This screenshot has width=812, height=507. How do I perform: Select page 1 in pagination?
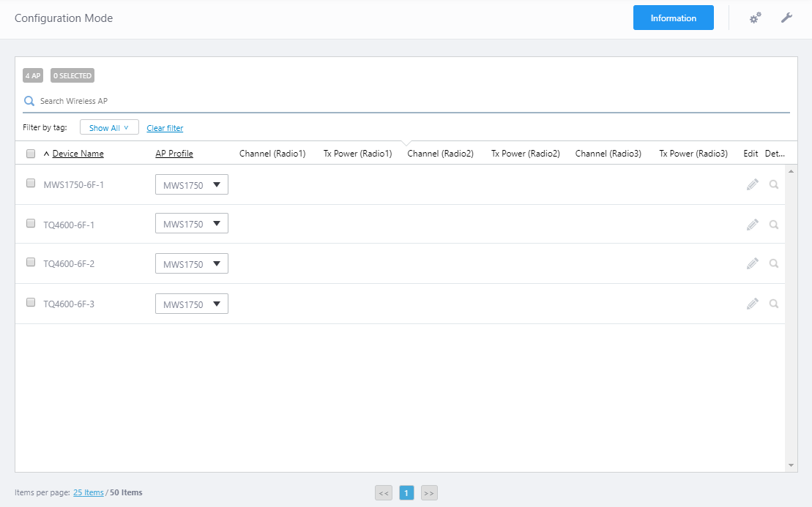406,493
